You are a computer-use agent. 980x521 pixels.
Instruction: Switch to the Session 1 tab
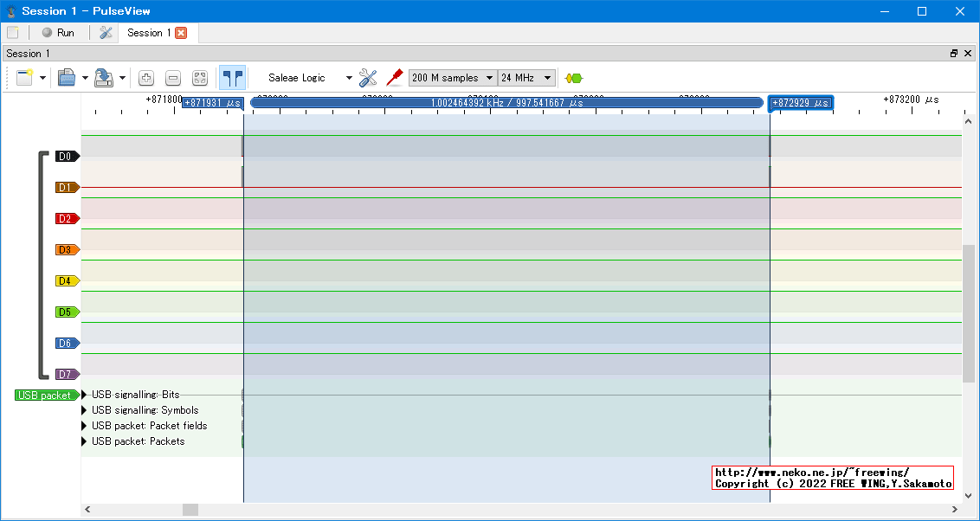(x=149, y=33)
